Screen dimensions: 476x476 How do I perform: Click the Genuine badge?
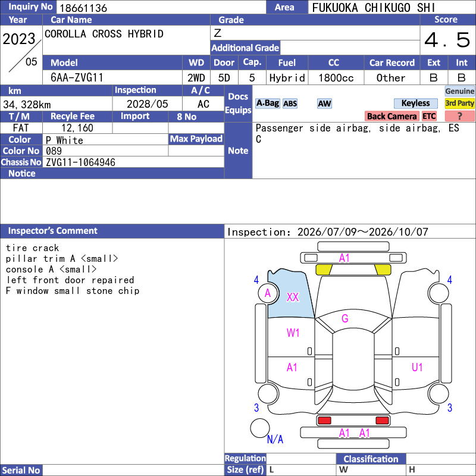tap(459, 91)
